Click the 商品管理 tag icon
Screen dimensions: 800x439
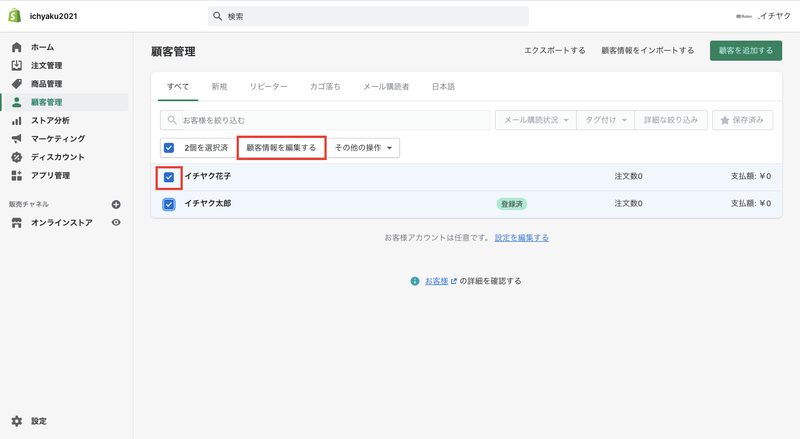tap(17, 84)
